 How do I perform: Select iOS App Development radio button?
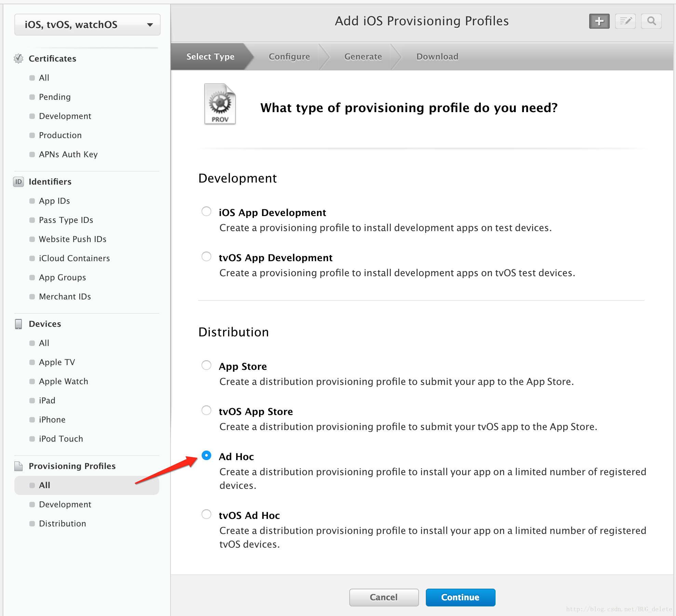(x=206, y=212)
